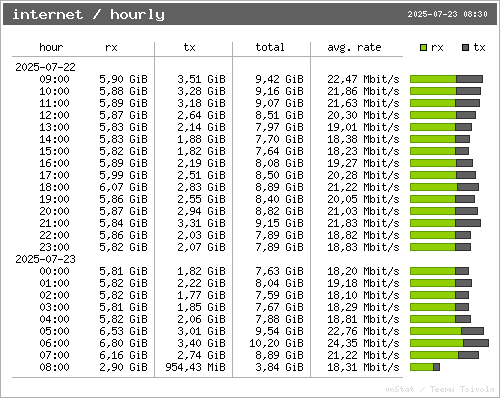This screenshot has width=500, height=398.
Task: Click the "avg. rate" column header
Action: [x=354, y=47]
